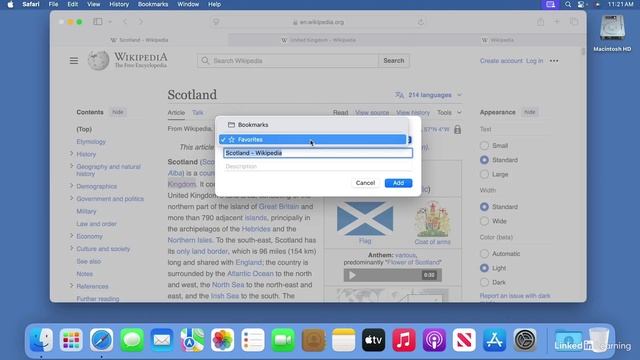This screenshot has width=640, height=360.
Task: Open Mail app in Dock
Action: [x=162, y=340]
